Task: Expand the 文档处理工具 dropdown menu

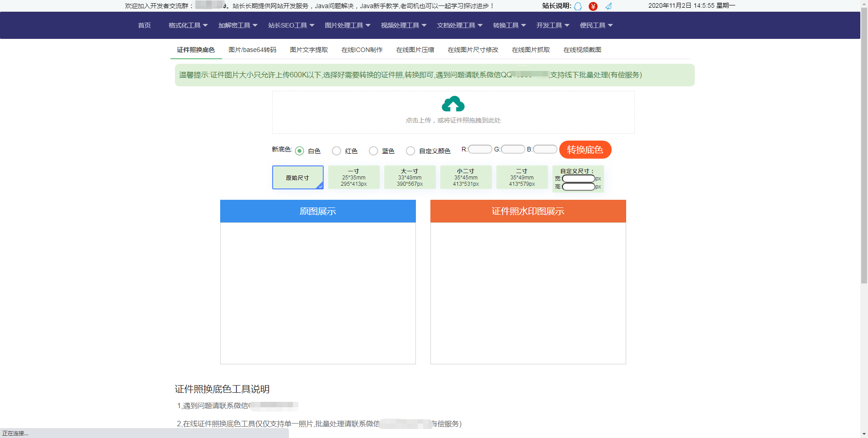Action: tap(460, 25)
